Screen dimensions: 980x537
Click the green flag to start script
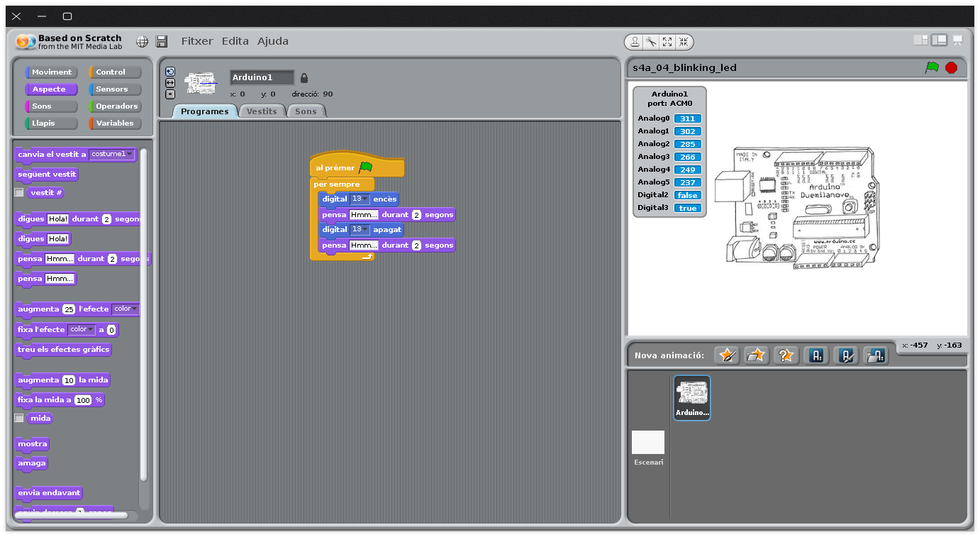coord(932,67)
